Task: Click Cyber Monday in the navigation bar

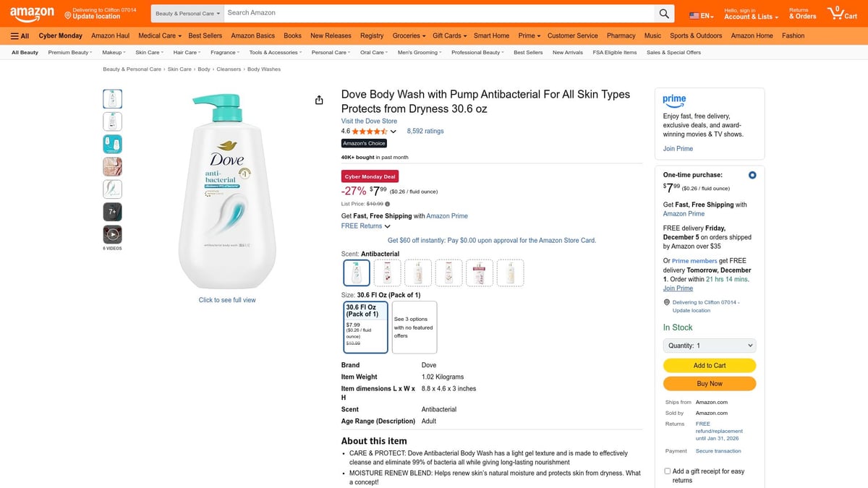Action: pyautogui.click(x=60, y=35)
